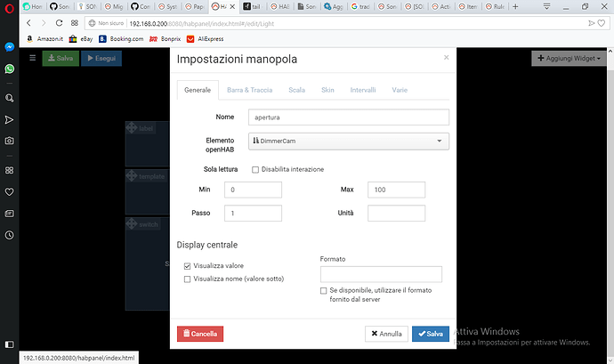Open Bonprix bookmark
This screenshot has height=364, width=614.
166,39
